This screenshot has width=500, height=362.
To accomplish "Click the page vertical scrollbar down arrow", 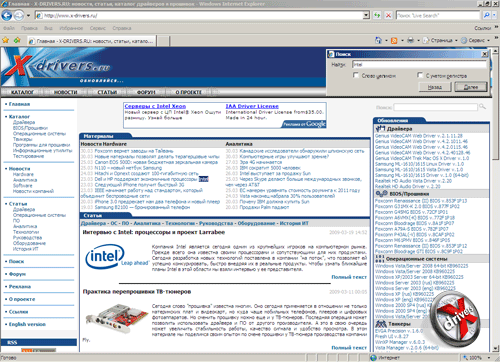I will pyautogui.click(x=496, y=348).
